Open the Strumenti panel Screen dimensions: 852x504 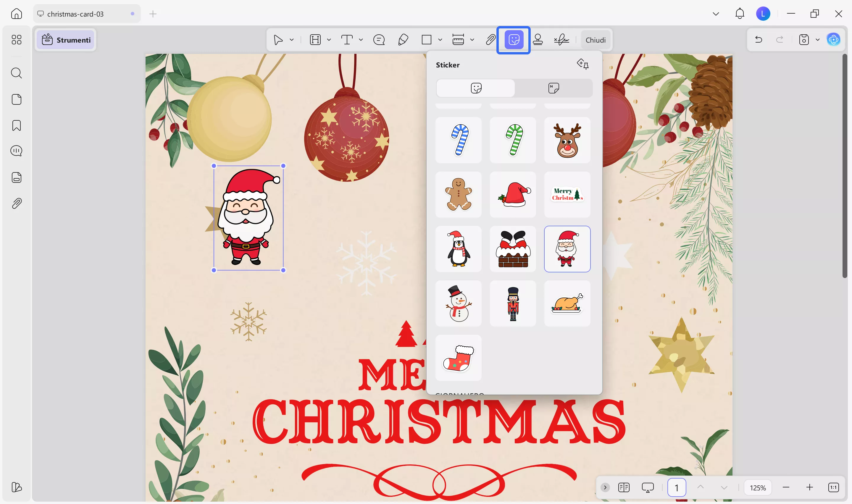(x=66, y=40)
